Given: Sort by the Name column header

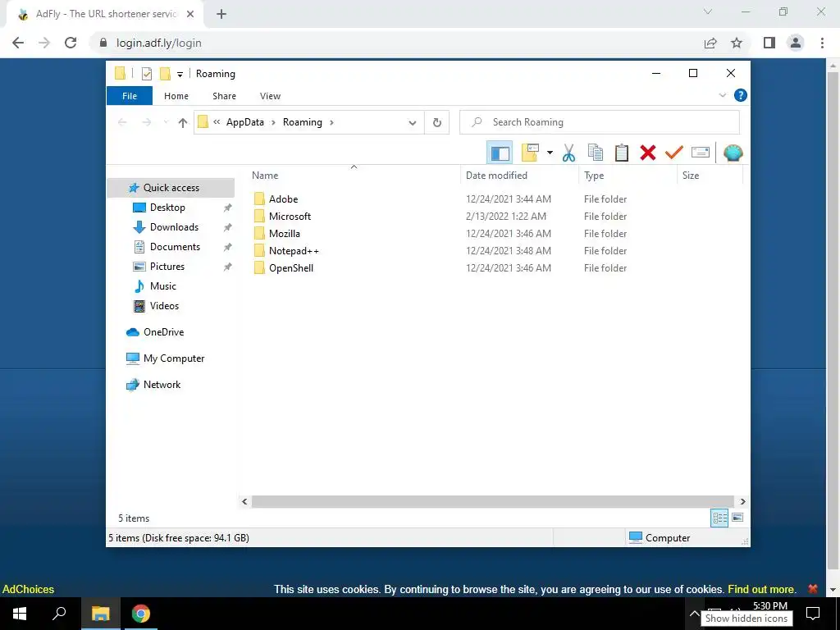Looking at the screenshot, I should click(354, 176).
